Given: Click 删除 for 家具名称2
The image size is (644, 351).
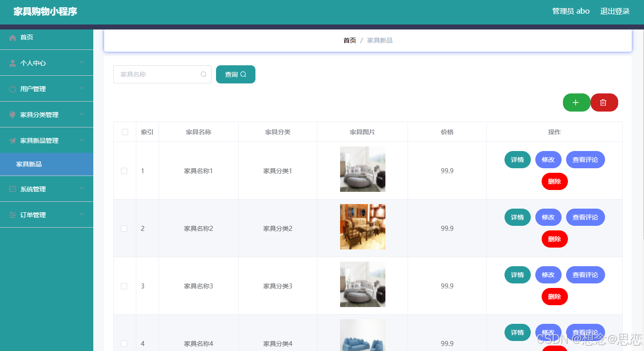Looking at the screenshot, I should [x=555, y=239].
